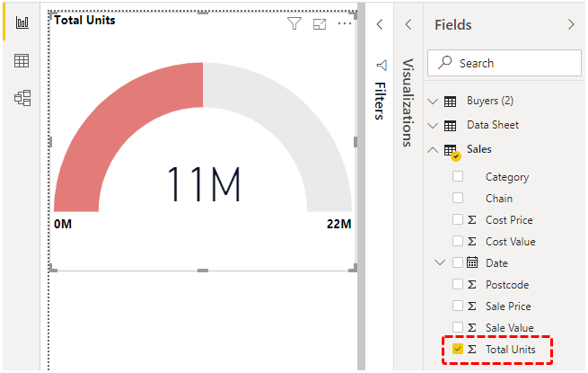The image size is (588, 373).
Task: Check the Cost Price field
Action: pos(458,220)
